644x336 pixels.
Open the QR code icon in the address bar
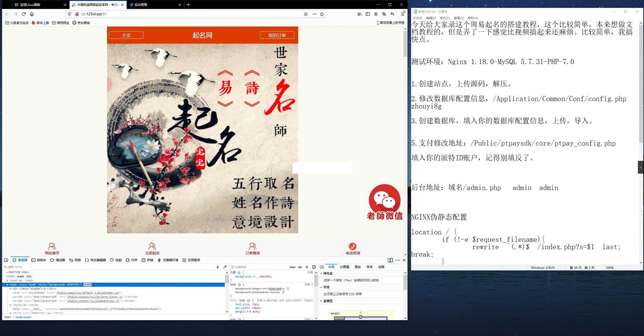pyautogui.click(x=306, y=14)
